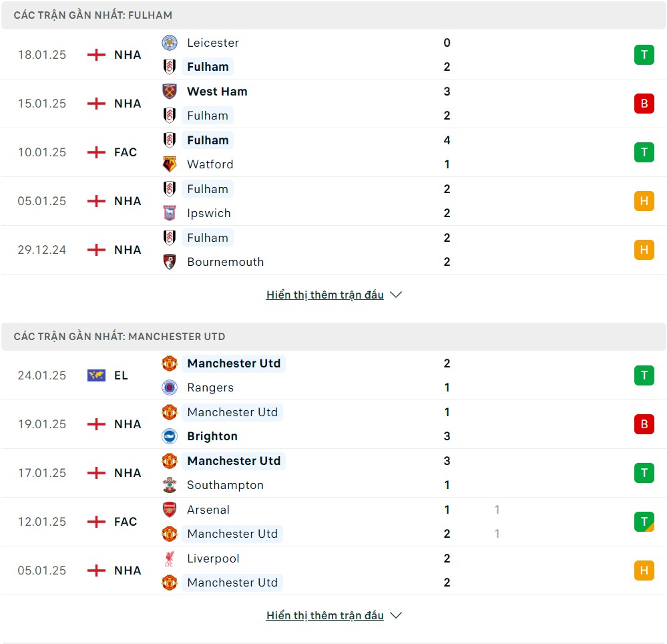
Task: Click the Leicester club crest icon
Action: [x=170, y=43]
